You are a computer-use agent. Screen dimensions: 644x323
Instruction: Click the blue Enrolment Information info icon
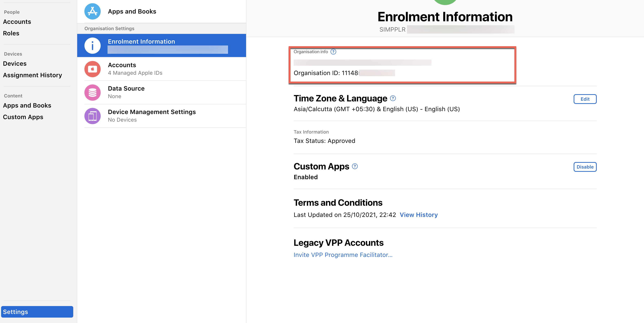tap(93, 45)
